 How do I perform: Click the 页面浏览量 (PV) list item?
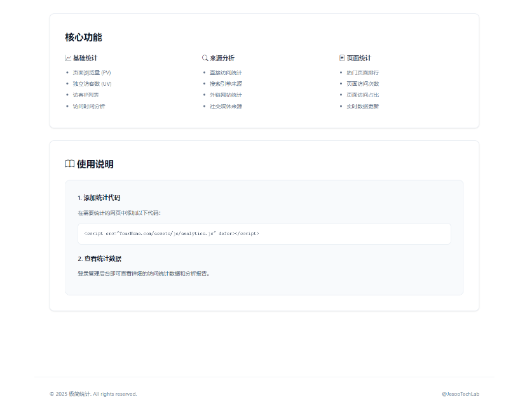pyautogui.click(x=92, y=72)
